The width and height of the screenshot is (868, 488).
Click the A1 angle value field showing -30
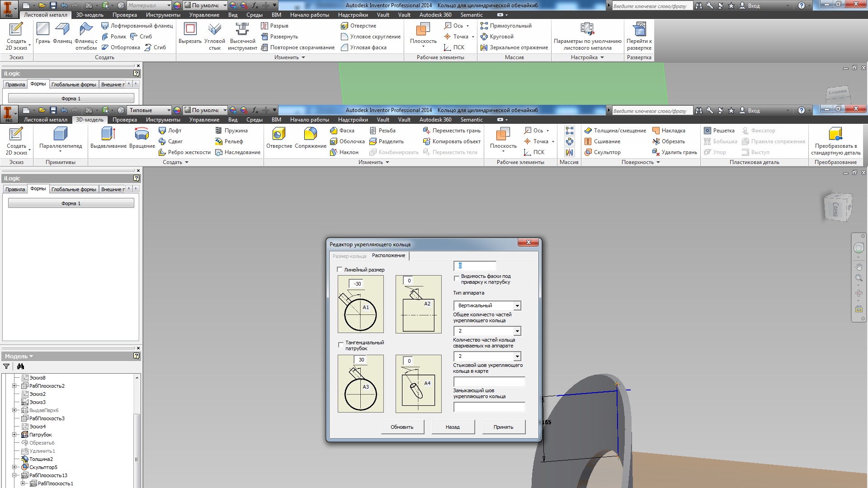coord(357,284)
